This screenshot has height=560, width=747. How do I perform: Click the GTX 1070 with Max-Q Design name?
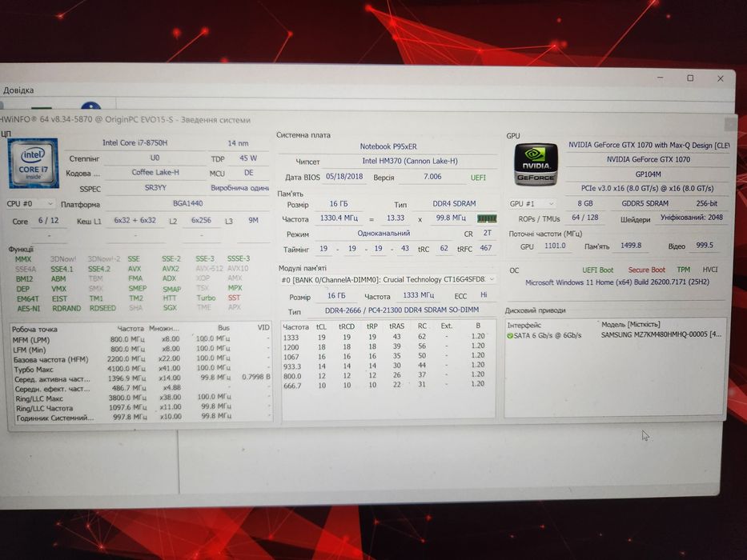click(649, 145)
